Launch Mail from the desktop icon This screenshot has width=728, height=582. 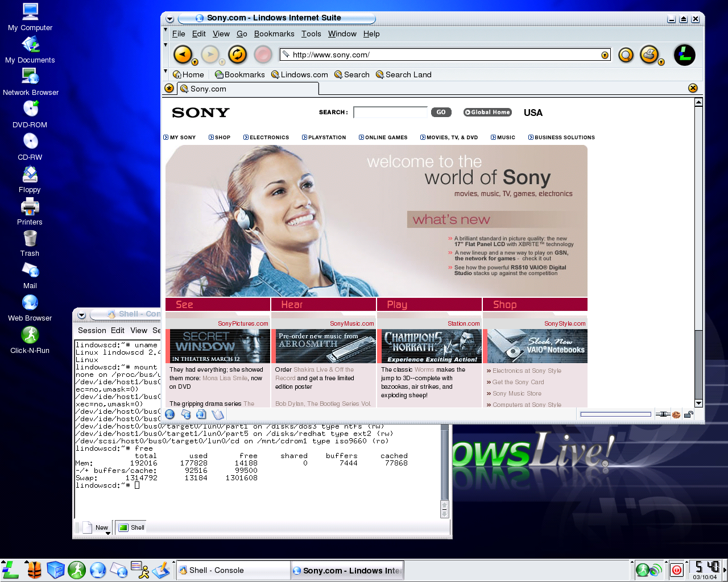pyautogui.click(x=30, y=276)
